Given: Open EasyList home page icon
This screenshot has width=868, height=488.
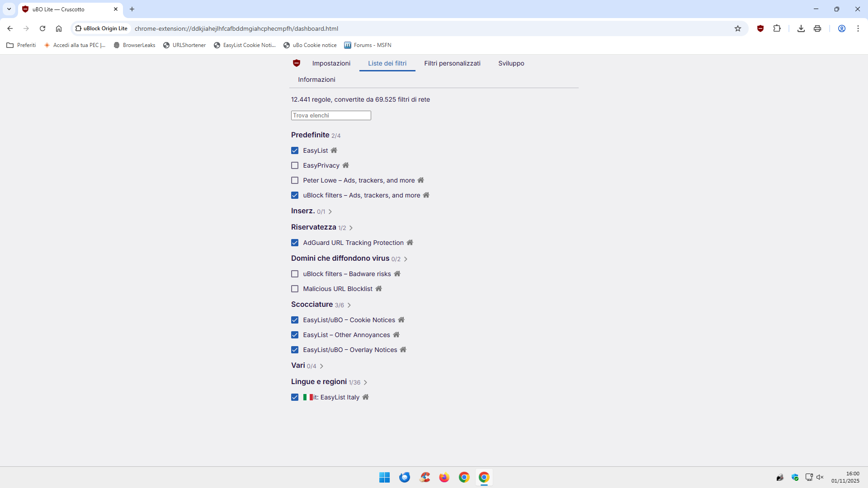Looking at the screenshot, I should point(334,150).
